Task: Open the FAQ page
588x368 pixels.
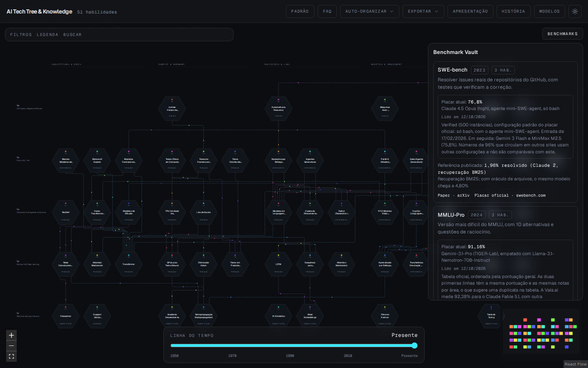Action: pos(327,11)
